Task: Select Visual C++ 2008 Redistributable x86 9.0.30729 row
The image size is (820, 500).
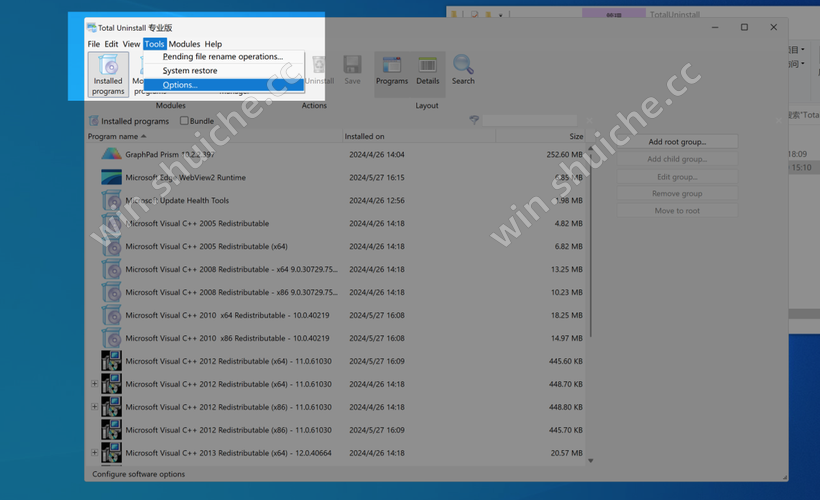Action: 335,292
